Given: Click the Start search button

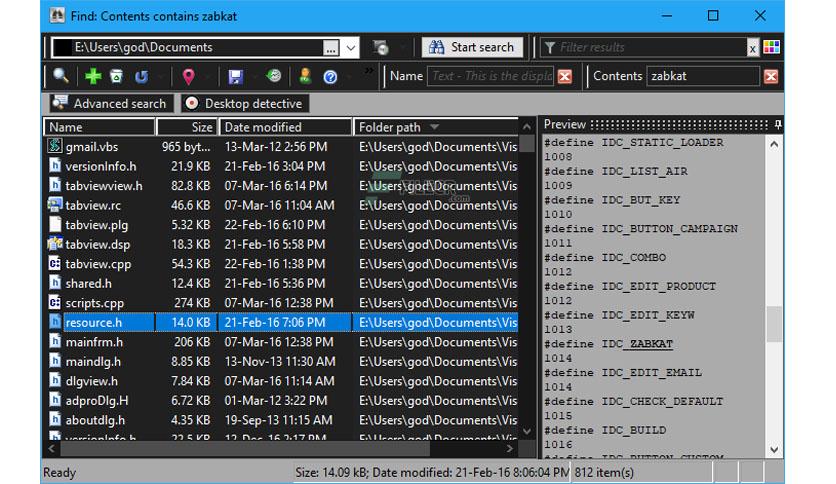Looking at the screenshot, I should [472, 47].
